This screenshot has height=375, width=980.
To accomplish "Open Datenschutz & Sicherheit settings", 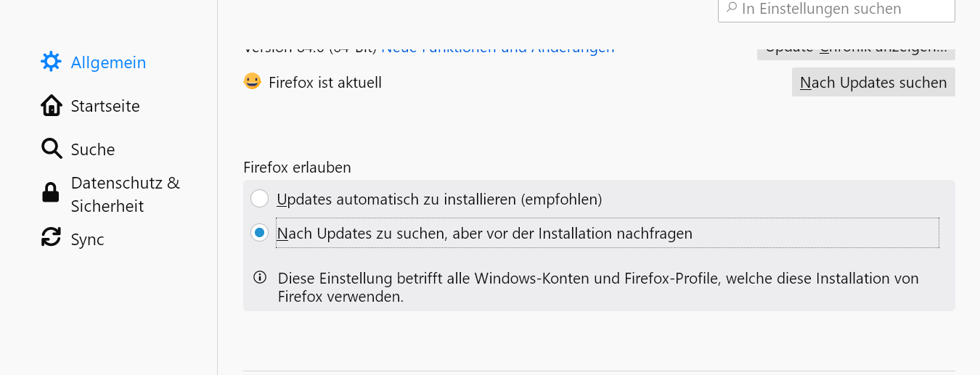I will coord(125,194).
